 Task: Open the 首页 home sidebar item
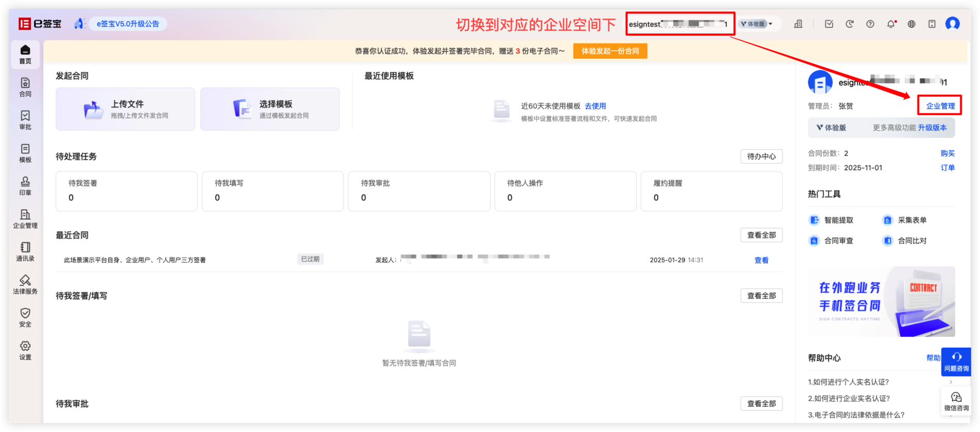pos(25,55)
